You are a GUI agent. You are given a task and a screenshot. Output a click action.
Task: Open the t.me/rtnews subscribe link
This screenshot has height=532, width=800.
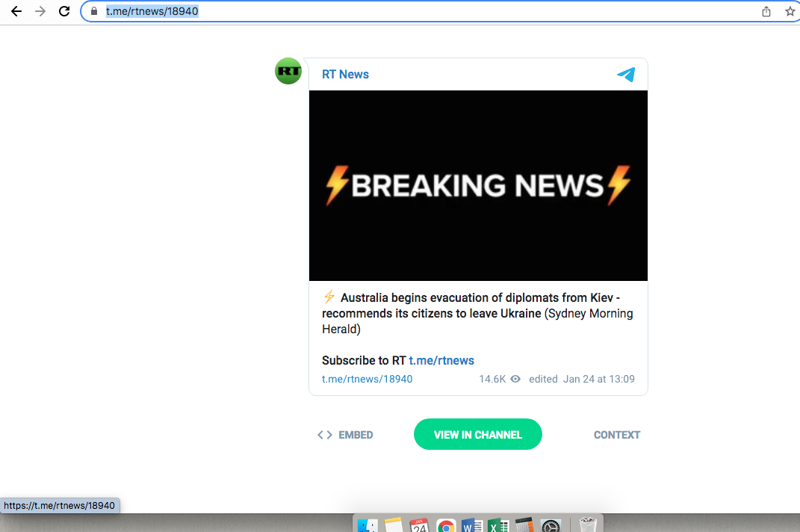tap(441, 360)
